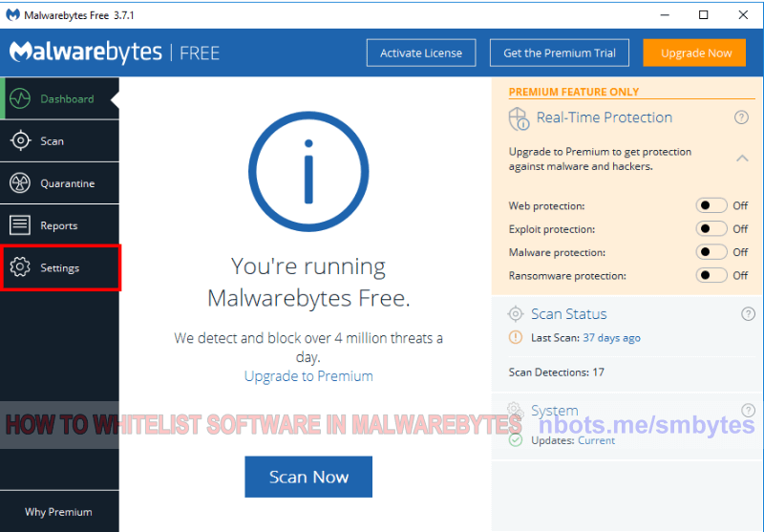Maximize the Malwarebytes window
The height and width of the screenshot is (532, 764).
tap(703, 15)
